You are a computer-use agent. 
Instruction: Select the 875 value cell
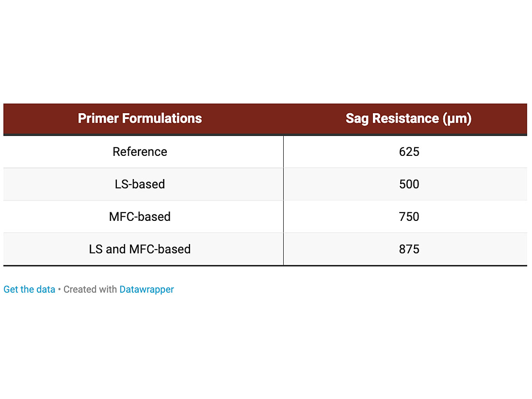(x=409, y=249)
